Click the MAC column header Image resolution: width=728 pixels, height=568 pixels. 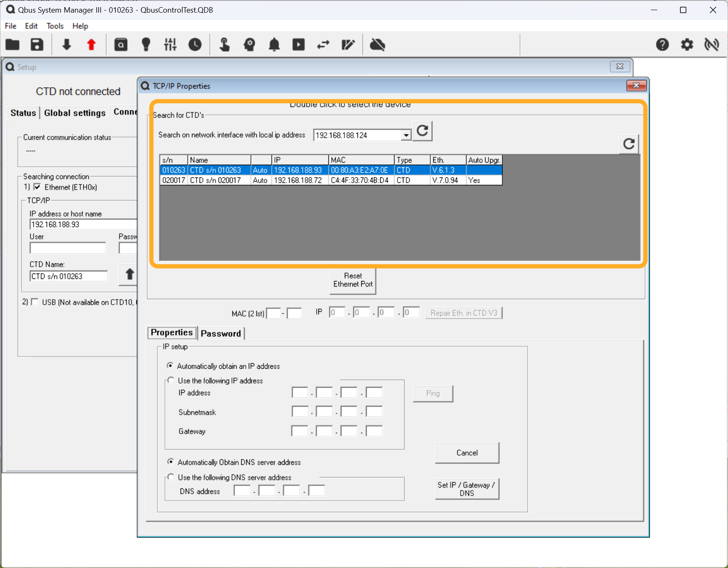coord(361,160)
